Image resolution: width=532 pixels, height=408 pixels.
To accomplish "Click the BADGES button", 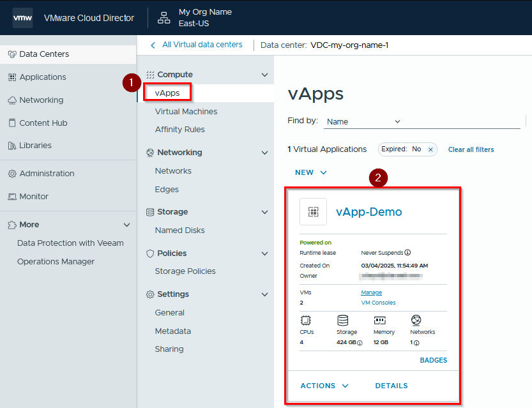I will [x=433, y=360].
